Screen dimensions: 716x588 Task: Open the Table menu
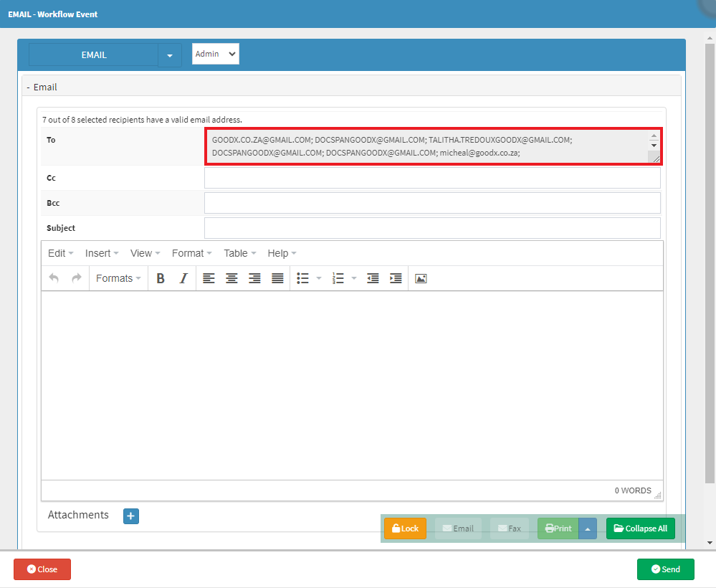239,253
